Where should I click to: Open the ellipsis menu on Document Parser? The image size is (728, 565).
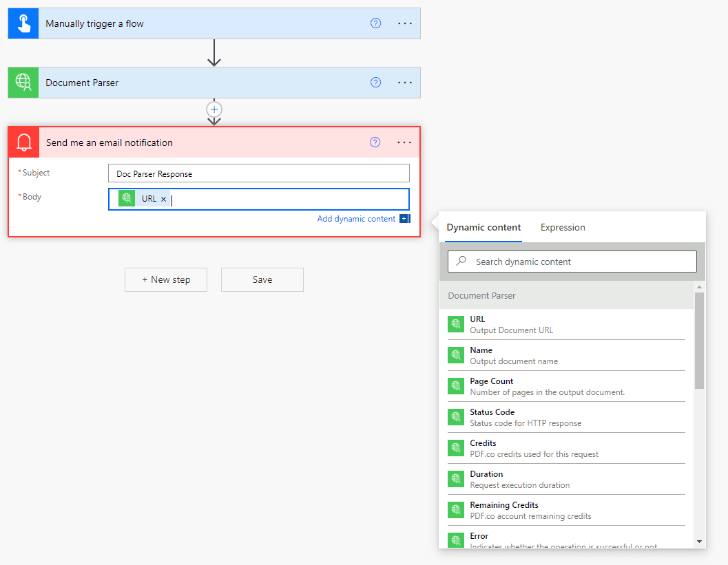pyautogui.click(x=405, y=82)
